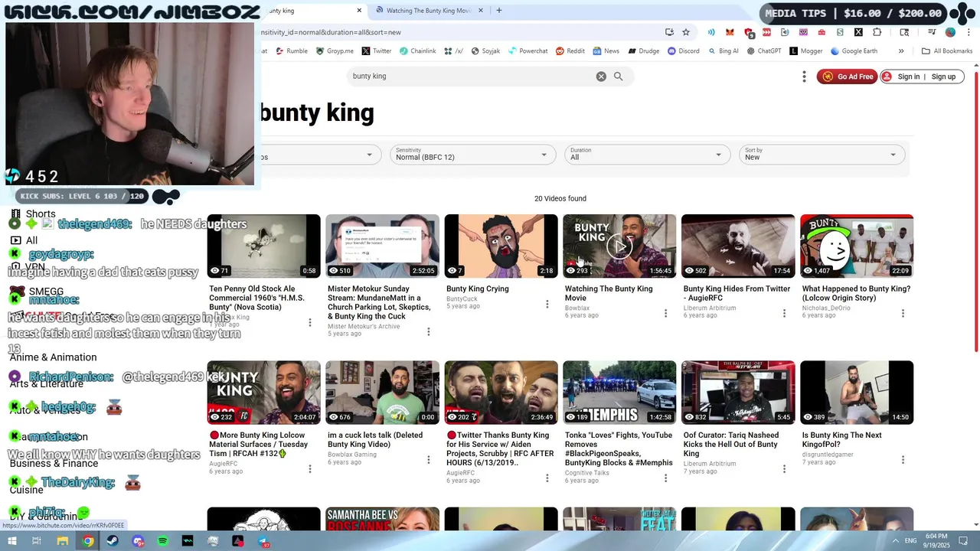Select the Business & Finance category

pyautogui.click(x=54, y=463)
